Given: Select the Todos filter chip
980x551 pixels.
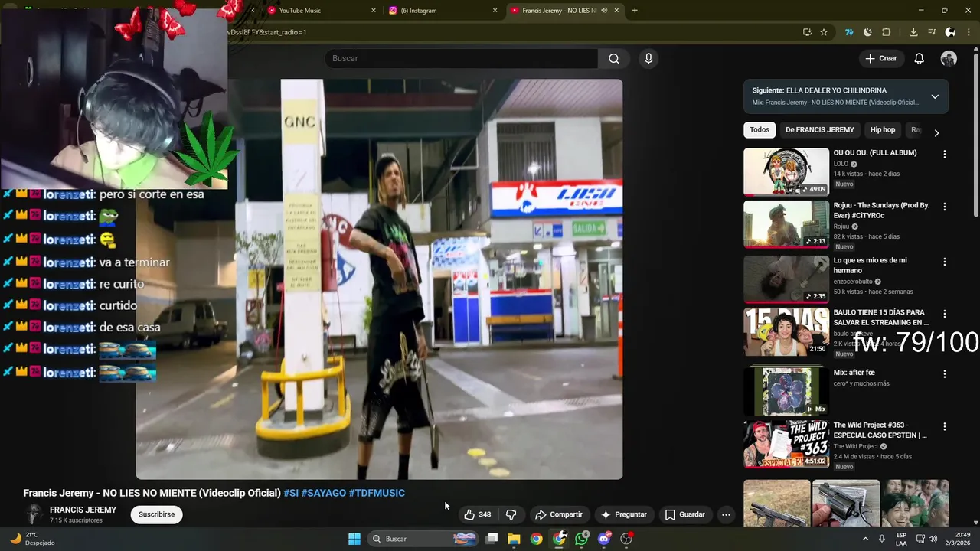Looking at the screenshot, I should coord(759,130).
